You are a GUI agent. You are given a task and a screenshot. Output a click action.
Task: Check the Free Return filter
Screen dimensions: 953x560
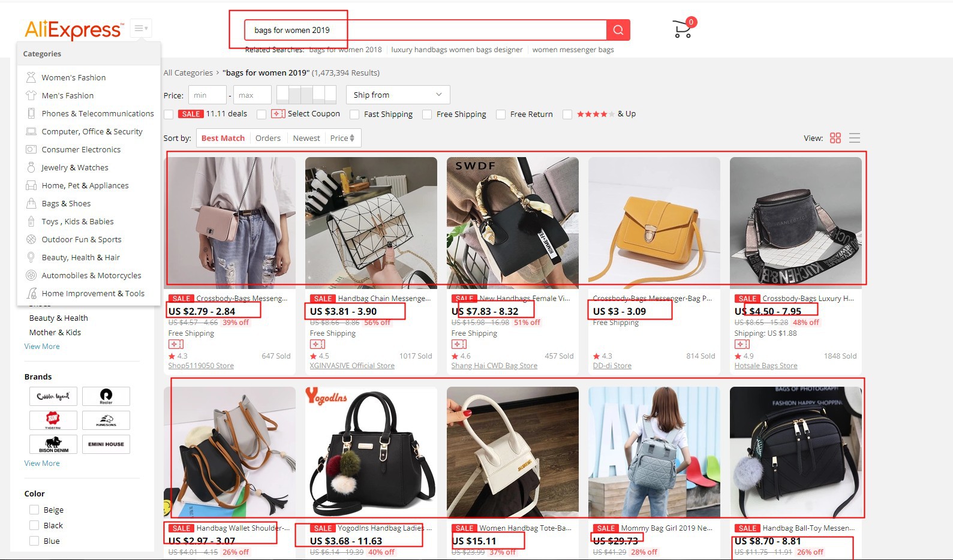501,114
